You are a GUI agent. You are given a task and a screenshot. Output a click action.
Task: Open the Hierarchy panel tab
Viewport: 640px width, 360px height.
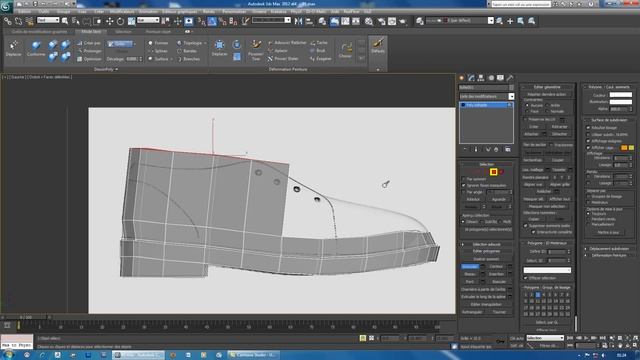(x=481, y=78)
